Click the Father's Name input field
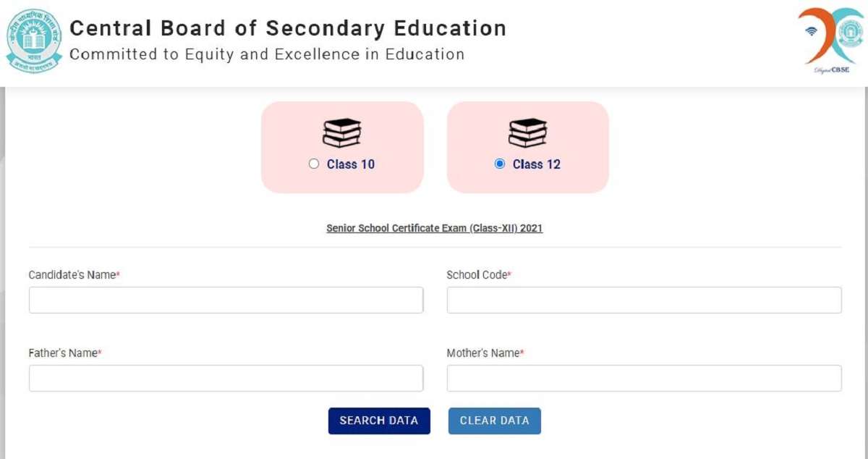The width and height of the screenshot is (868, 459). click(x=226, y=377)
